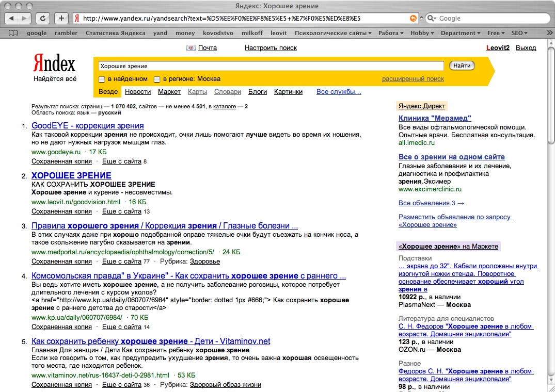The width and height of the screenshot is (555, 392).
Task: Click the mail envelope icon next to Почта
Action: tap(191, 48)
